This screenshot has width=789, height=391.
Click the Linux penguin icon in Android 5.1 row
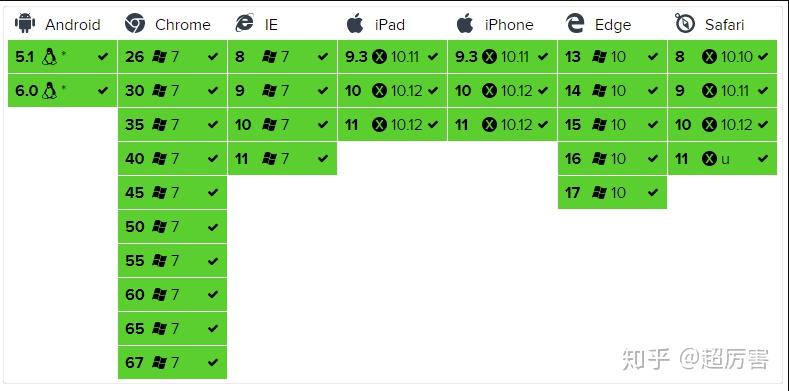(x=49, y=57)
